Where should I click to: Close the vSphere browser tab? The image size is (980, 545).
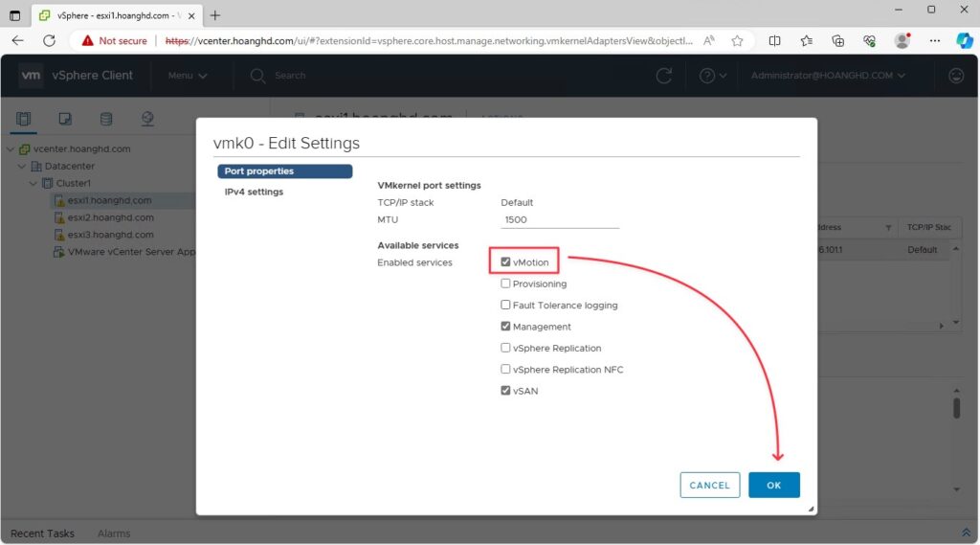(191, 15)
